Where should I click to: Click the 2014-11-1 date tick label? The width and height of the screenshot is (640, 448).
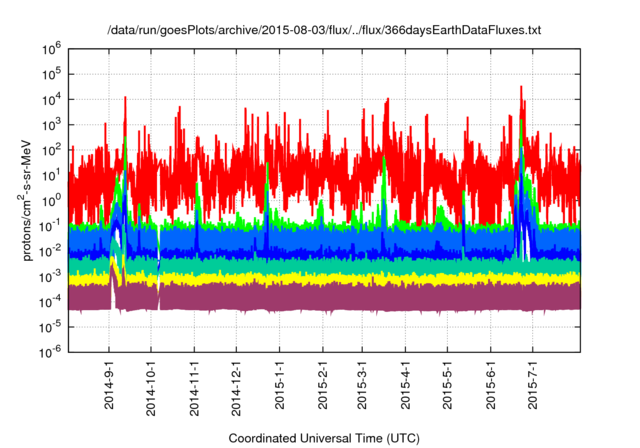pyautogui.click(x=194, y=388)
